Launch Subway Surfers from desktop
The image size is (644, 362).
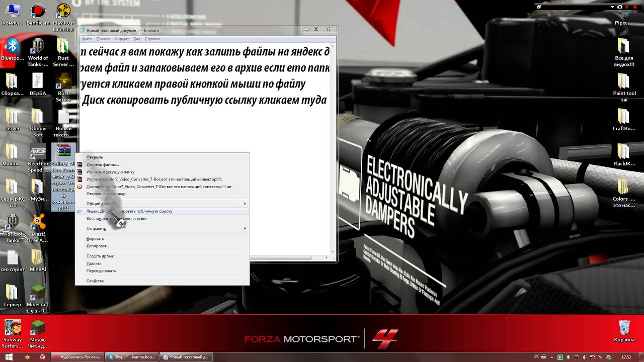pyautogui.click(x=12, y=334)
